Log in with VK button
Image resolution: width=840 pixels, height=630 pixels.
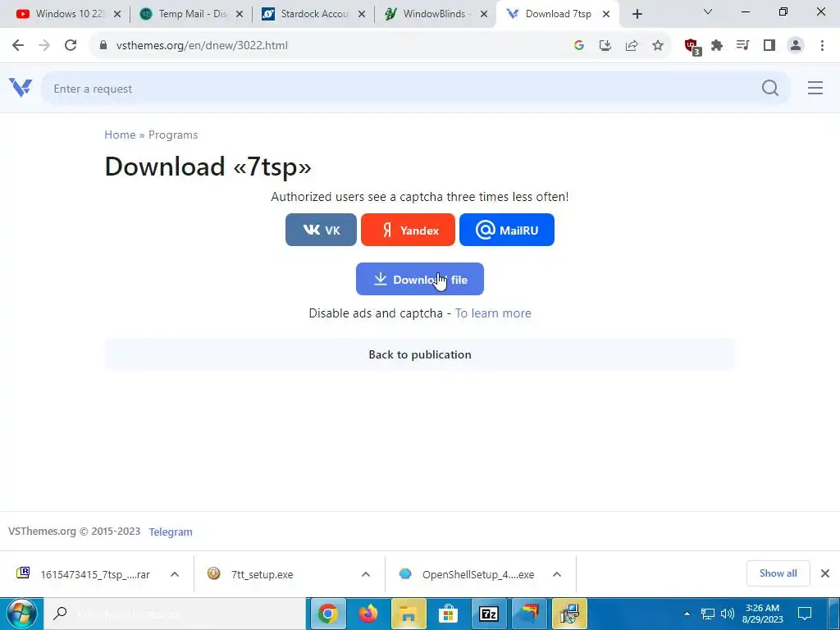(321, 230)
